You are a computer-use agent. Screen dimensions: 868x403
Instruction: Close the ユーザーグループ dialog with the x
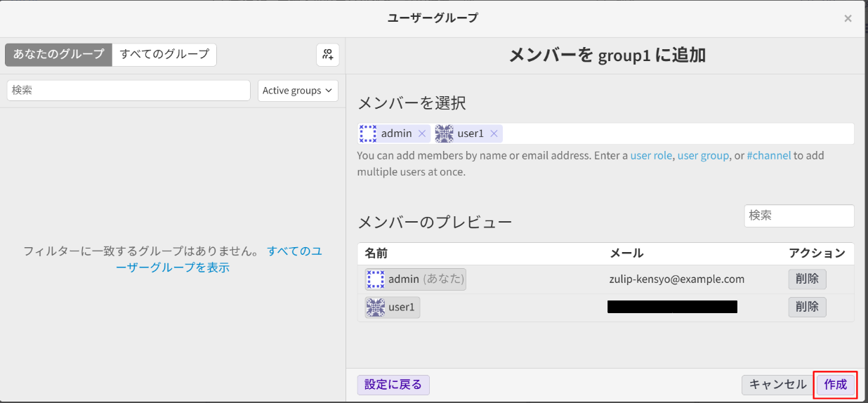(848, 18)
